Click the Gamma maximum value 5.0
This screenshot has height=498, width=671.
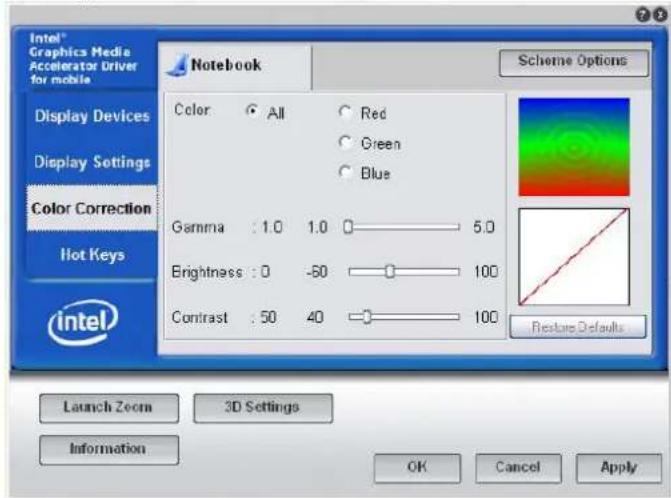point(484,227)
